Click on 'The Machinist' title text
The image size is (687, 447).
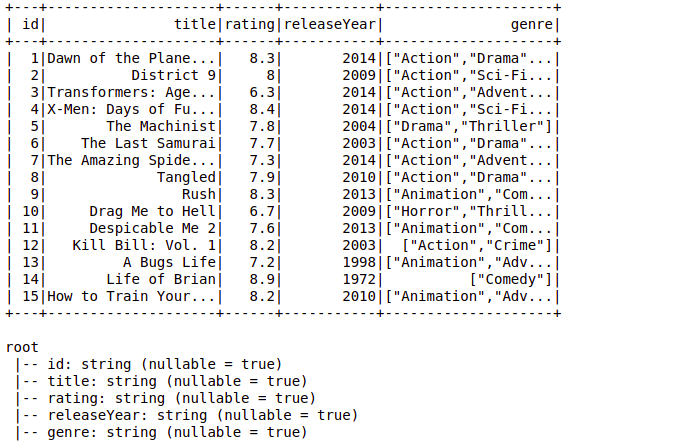coord(161,126)
